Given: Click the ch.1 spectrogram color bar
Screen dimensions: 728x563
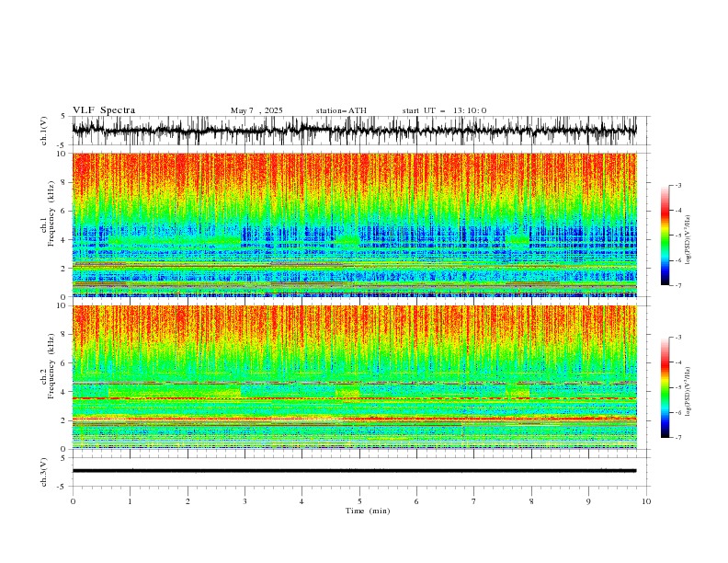Looking at the screenshot, I should [665, 236].
